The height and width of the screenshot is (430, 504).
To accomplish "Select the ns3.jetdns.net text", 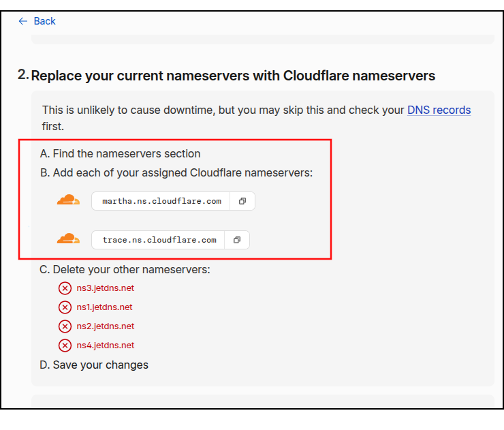I will (x=105, y=288).
